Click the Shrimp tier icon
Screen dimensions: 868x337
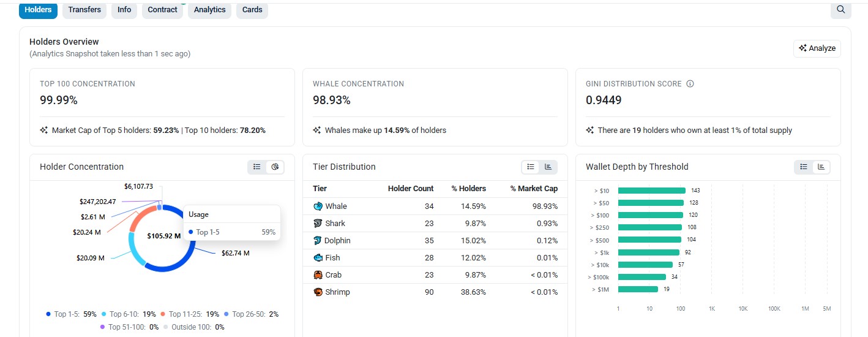(318, 292)
